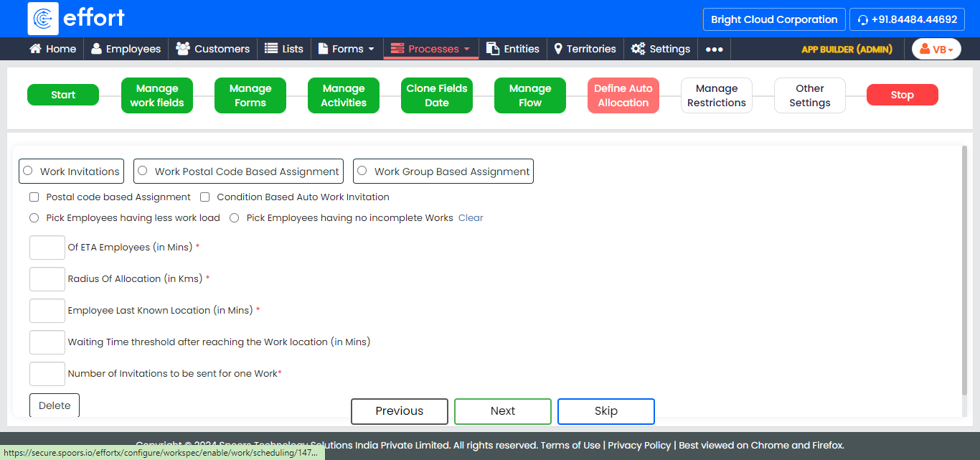Jump to the Manage Restrictions step
This screenshot has height=460, width=980.
click(716, 95)
